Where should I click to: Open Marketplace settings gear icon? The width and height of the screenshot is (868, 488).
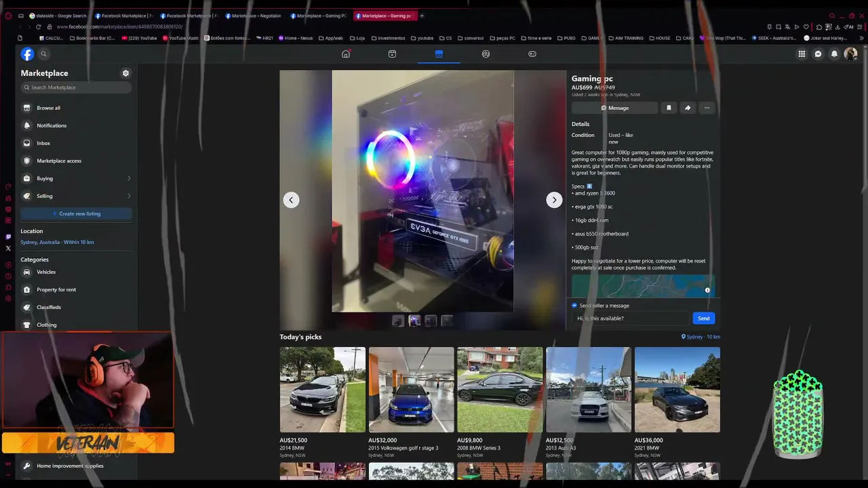point(125,73)
